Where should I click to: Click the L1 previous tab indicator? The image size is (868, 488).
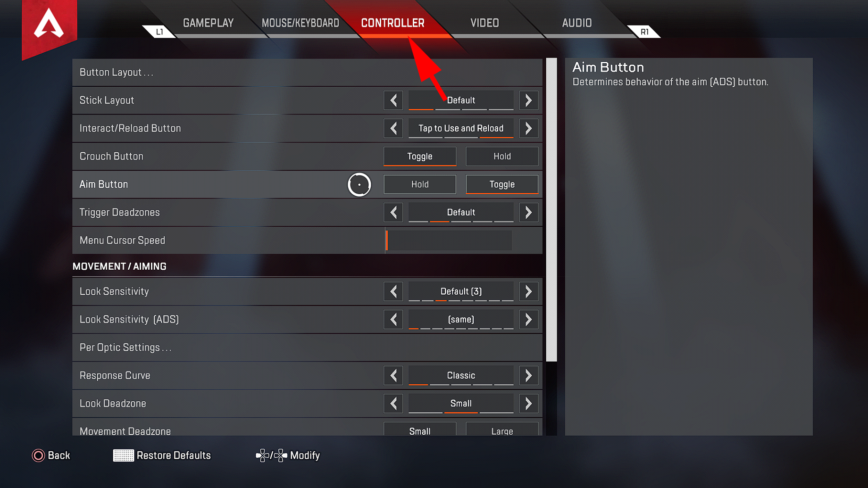point(159,32)
